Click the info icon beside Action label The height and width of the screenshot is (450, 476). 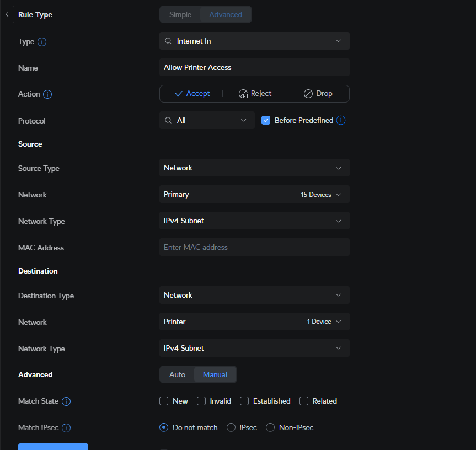point(47,94)
